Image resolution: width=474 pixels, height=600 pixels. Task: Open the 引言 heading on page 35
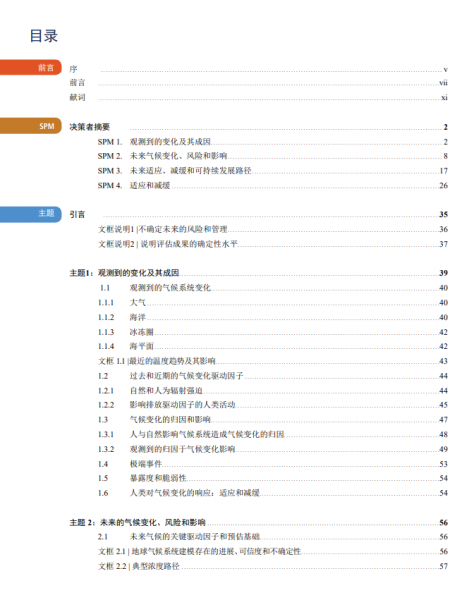pos(258,214)
